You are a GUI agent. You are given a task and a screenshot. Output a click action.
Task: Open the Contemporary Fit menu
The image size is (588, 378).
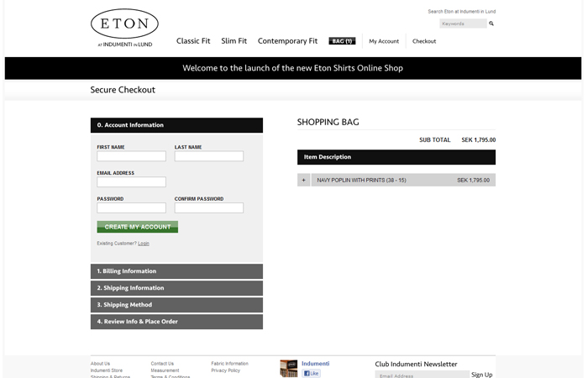coord(287,41)
